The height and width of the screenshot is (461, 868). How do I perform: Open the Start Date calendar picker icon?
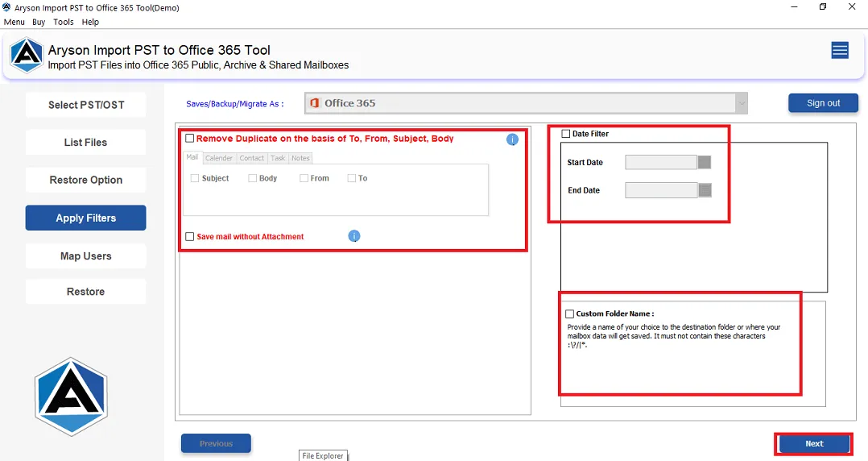click(704, 162)
